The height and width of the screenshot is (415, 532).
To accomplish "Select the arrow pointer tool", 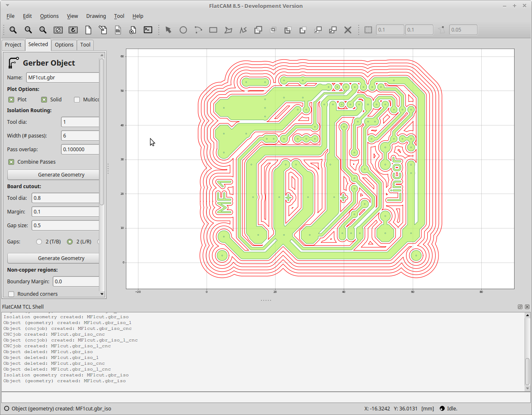I will pos(168,30).
